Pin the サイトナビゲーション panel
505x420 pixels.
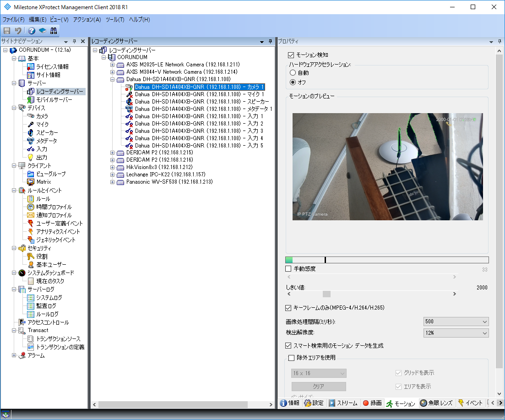click(x=74, y=41)
